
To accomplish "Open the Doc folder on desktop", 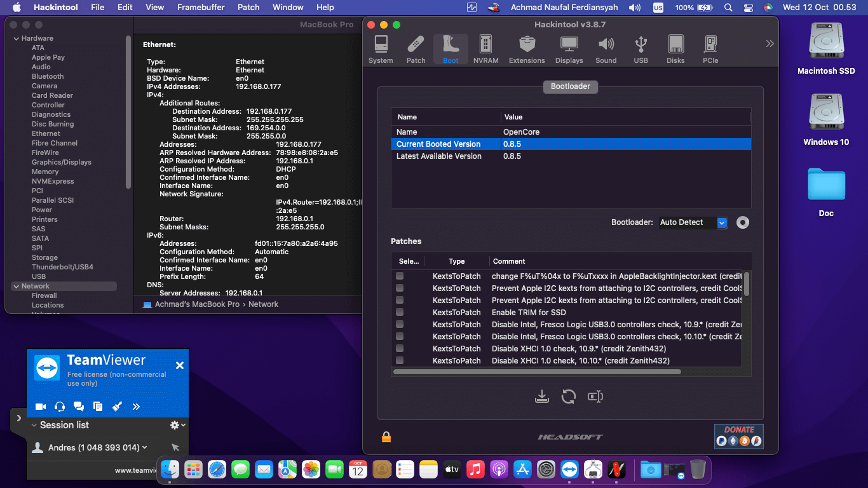I will pos(826,192).
